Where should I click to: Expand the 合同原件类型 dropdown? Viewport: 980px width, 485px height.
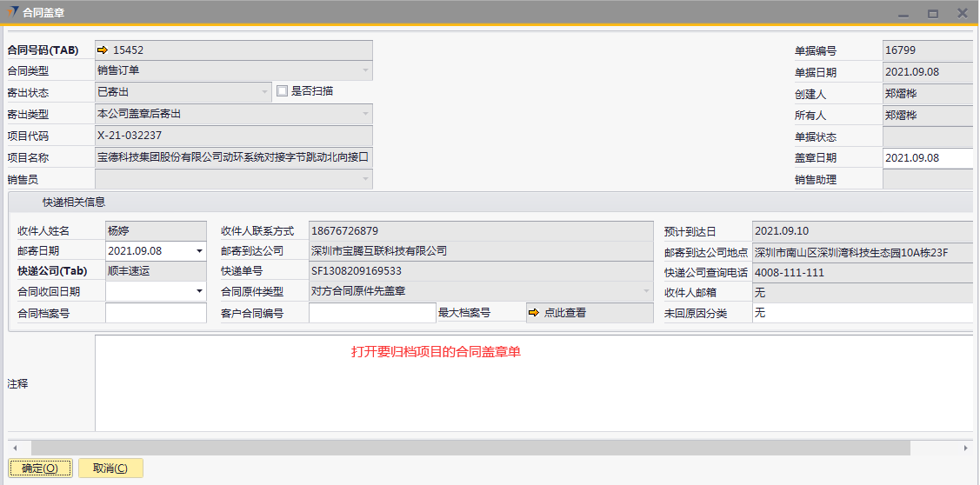(x=646, y=291)
